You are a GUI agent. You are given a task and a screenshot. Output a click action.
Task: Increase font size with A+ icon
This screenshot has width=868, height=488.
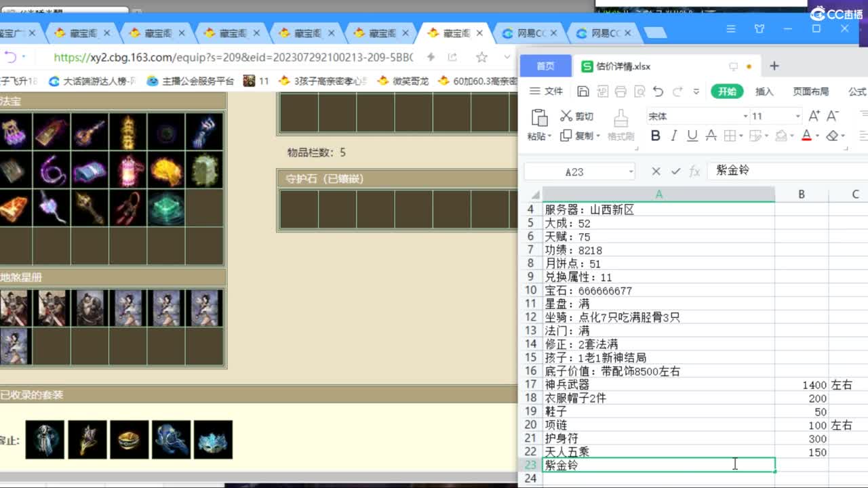point(814,116)
